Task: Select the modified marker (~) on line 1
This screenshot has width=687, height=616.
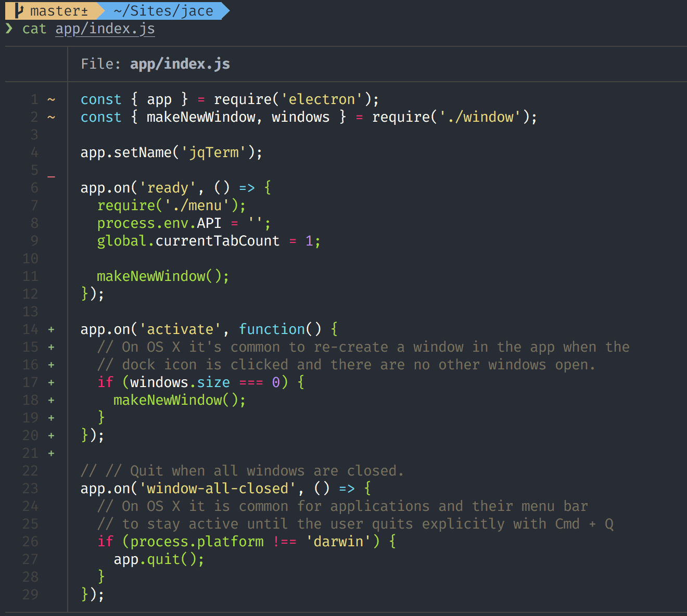Action: [51, 99]
